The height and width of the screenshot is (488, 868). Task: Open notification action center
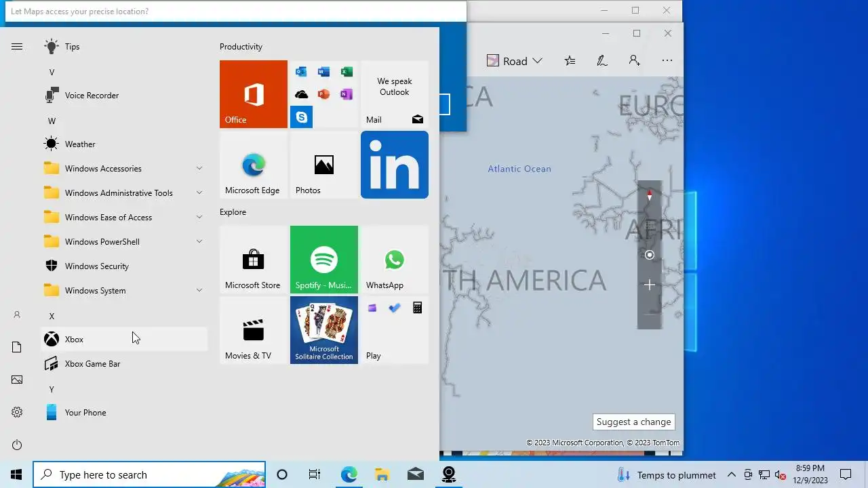click(x=846, y=474)
